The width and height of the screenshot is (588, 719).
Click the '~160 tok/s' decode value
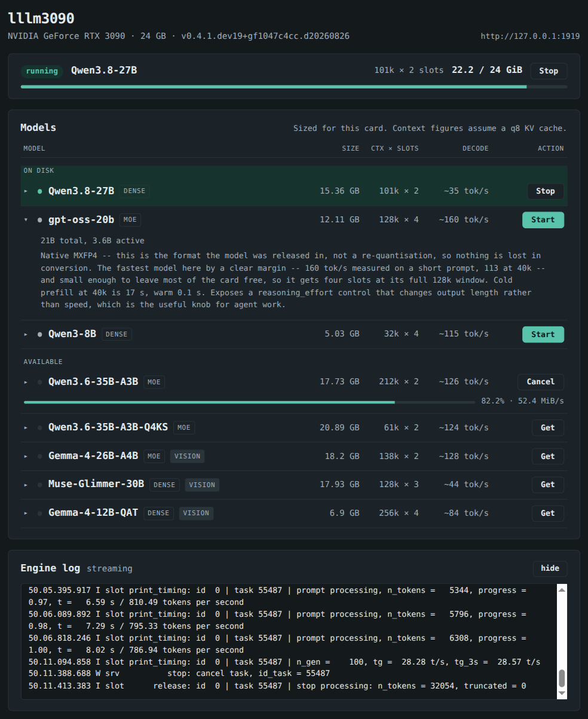(x=464, y=220)
